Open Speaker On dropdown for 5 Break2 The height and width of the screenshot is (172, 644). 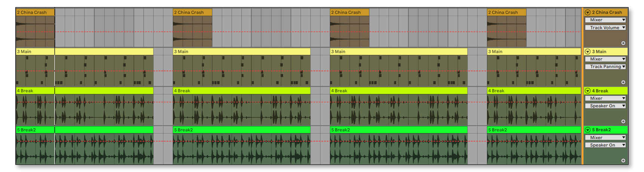tap(605, 145)
